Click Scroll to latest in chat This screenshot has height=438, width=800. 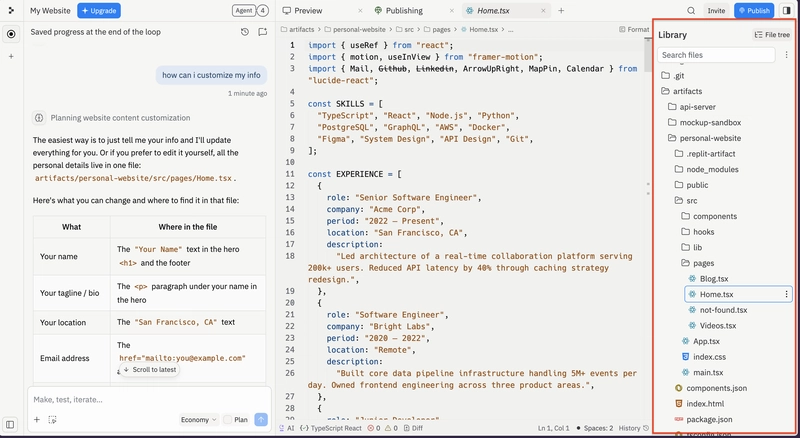149,370
